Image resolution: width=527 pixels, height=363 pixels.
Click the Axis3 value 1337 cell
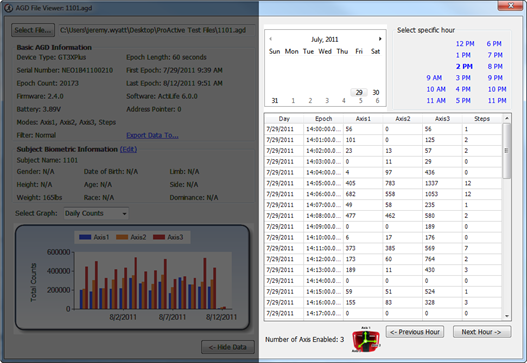pos(442,184)
